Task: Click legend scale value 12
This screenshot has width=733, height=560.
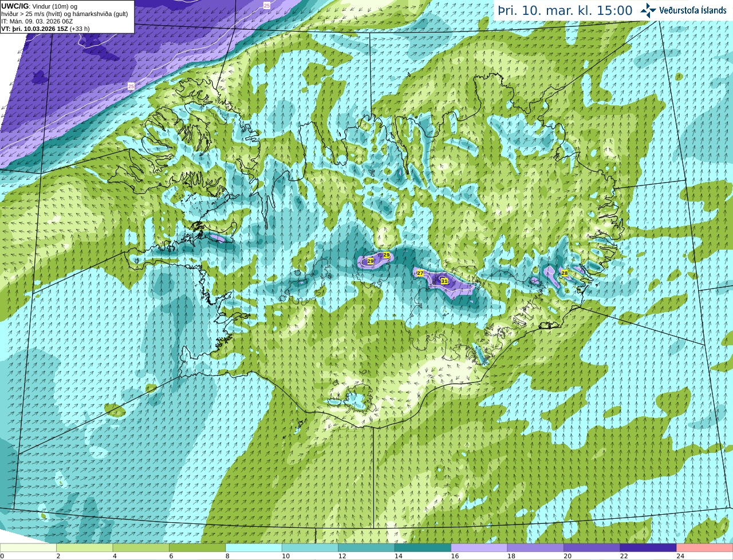Action: coord(342,556)
